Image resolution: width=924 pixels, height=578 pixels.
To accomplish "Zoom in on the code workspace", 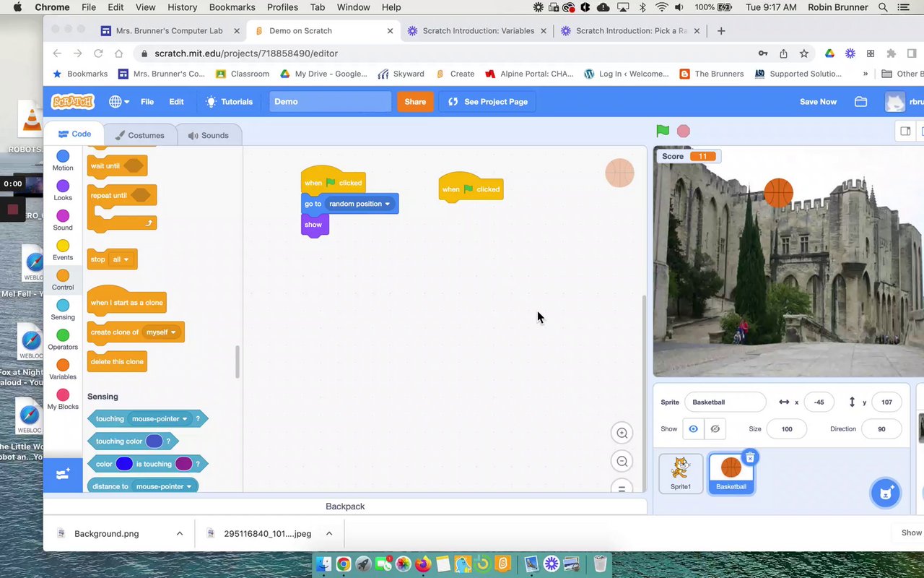I will click(622, 433).
